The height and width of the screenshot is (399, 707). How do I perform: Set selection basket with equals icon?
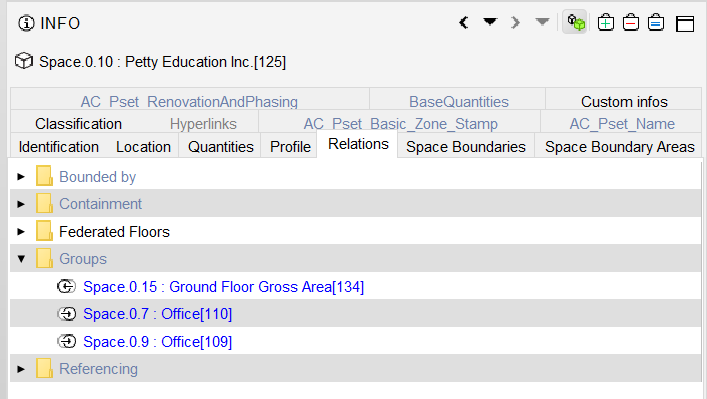[656, 23]
